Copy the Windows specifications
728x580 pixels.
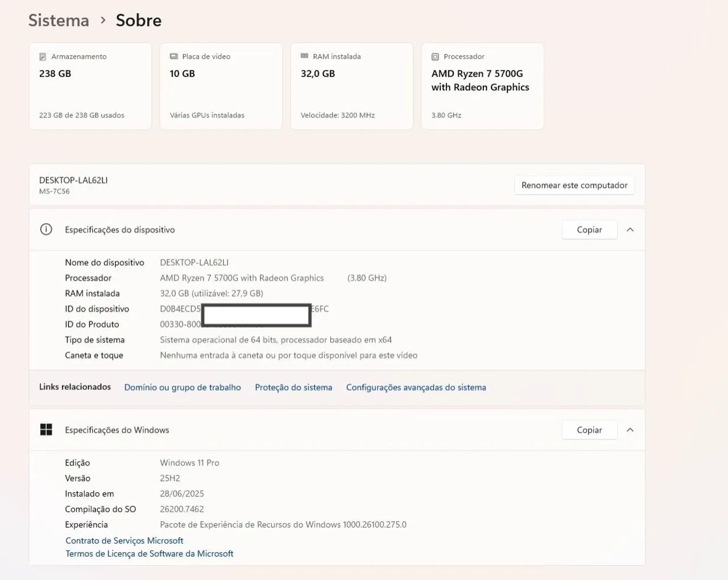click(x=589, y=430)
